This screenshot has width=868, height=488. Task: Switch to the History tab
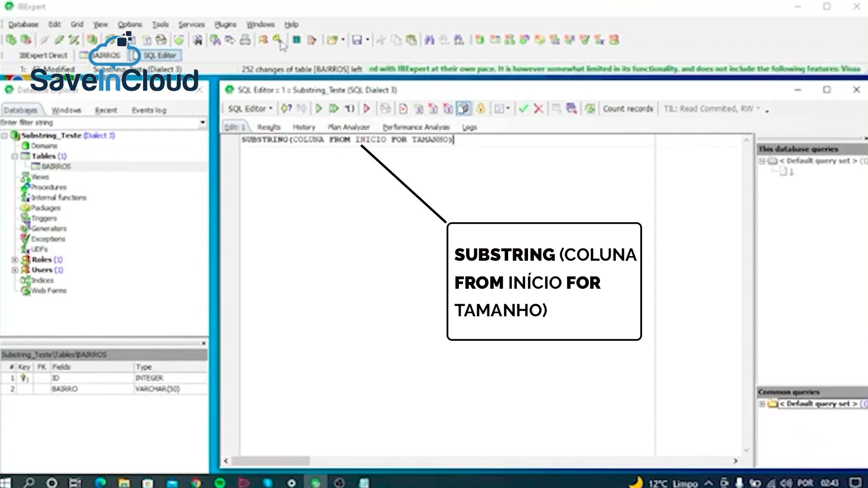coord(304,127)
